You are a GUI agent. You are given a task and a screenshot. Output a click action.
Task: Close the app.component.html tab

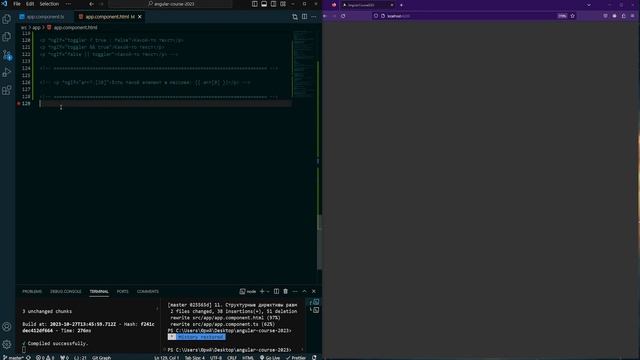pyautogui.click(x=140, y=17)
